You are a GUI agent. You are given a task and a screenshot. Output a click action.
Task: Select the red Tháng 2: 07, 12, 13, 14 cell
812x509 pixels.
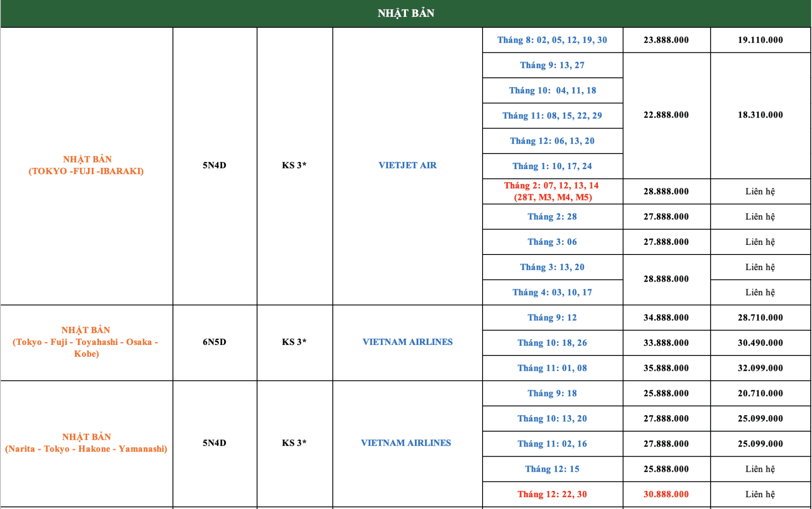point(552,191)
